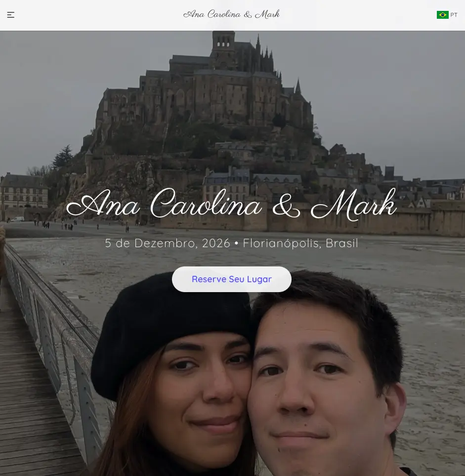The height and width of the screenshot is (476, 465).
Task: Click the white building at left edge
Action: coord(22,190)
